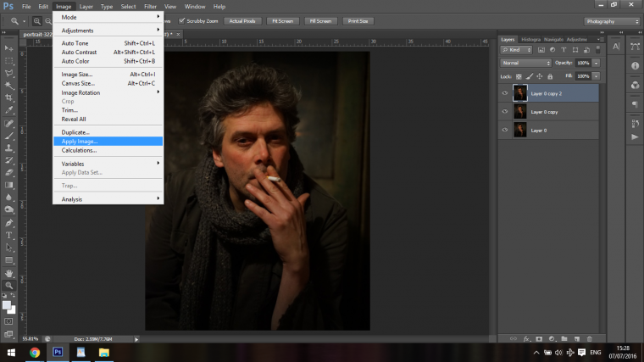Screen dimensions: 644x362
Task: Open the Normal blend mode dropdown
Action: point(525,63)
